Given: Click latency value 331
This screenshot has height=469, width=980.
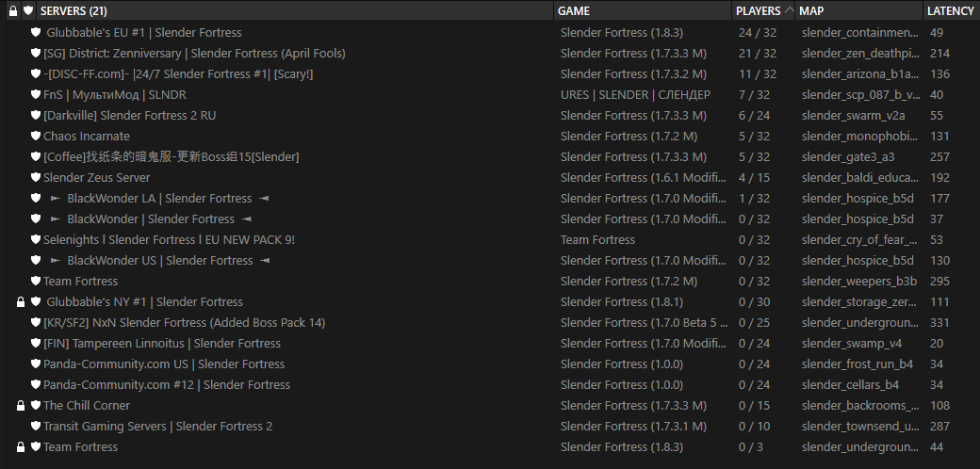Looking at the screenshot, I should [x=939, y=322].
